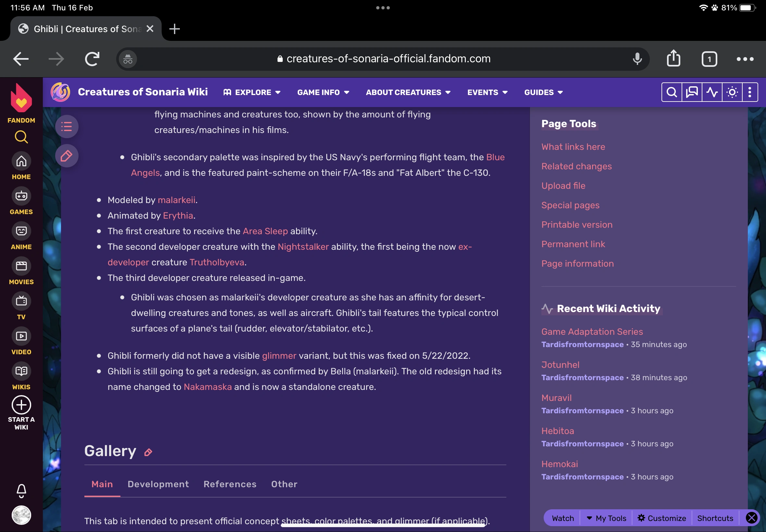The width and height of the screenshot is (766, 532).
Task: Click the Fandom Games controller icon
Action: click(21, 196)
